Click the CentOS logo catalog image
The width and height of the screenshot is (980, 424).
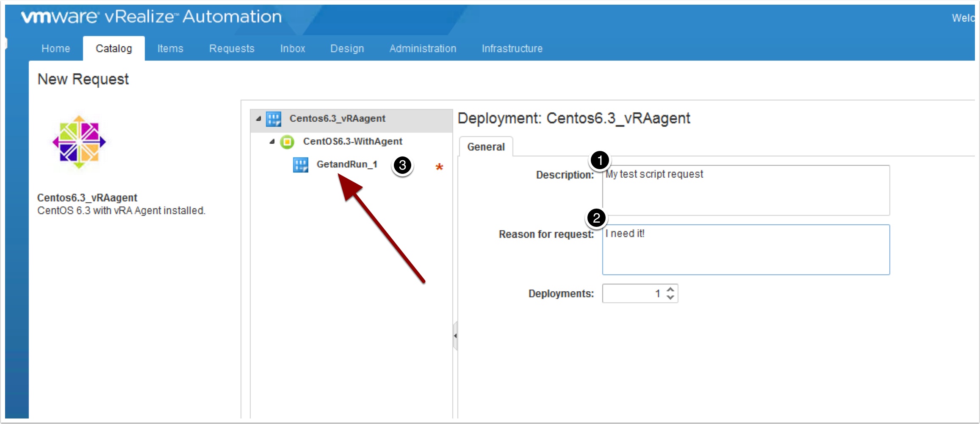click(x=79, y=142)
